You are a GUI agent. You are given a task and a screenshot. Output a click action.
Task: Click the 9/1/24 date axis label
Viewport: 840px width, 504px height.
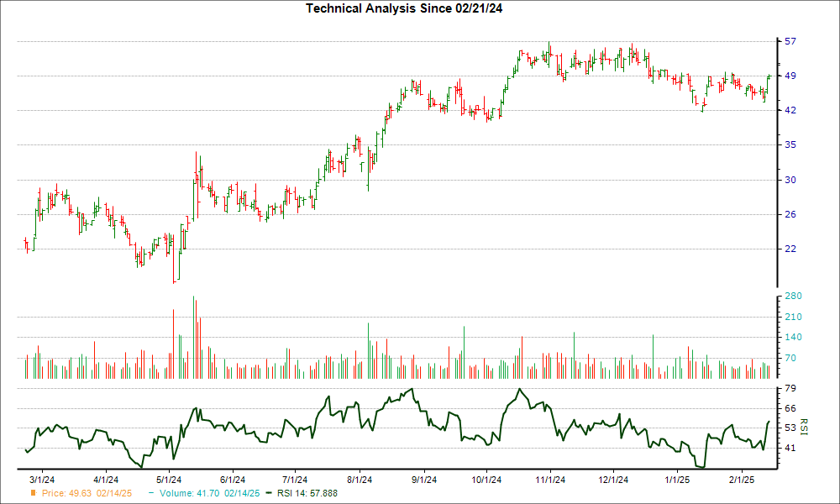coord(423,480)
